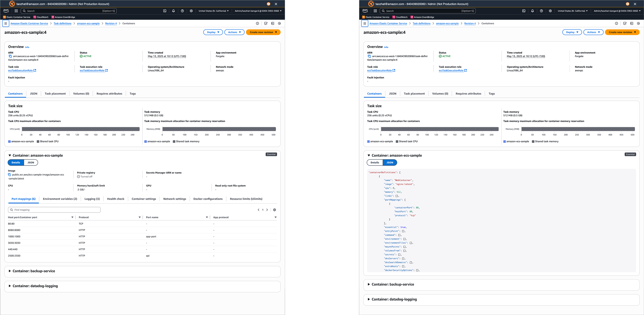Click Overview Info link in left window
This screenshot has width=644, height=315.
27,47
